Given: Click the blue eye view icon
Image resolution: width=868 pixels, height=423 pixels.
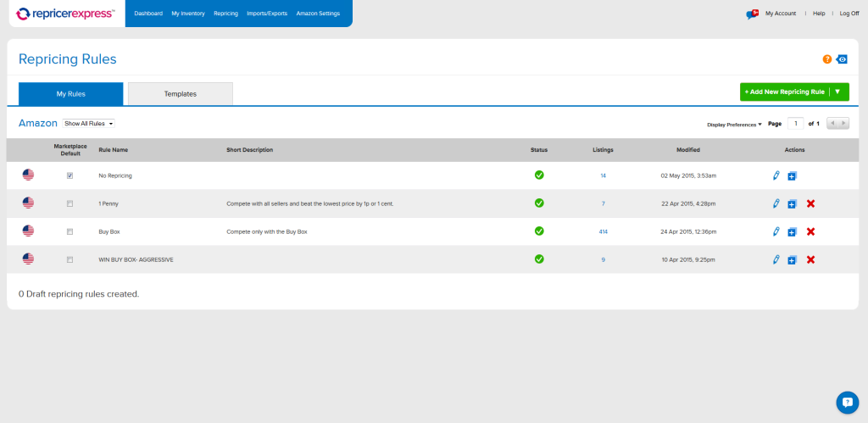Looking at the screenshot, I should [842, 59].
